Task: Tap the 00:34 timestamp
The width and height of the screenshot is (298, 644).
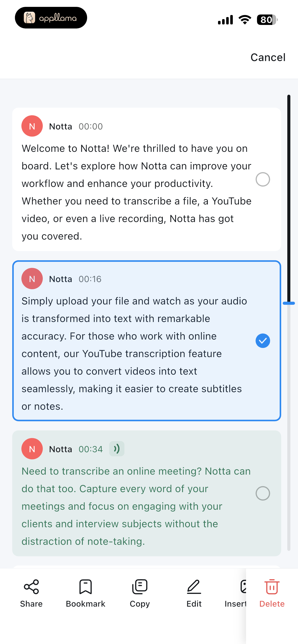Action: [x=91, y=449]
